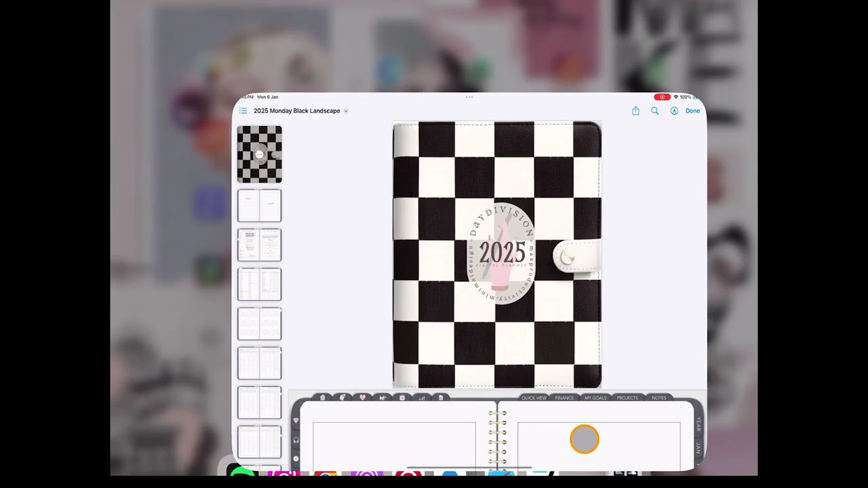Select the sixth page thumbnail
The width and height of the screenshot is (868, 488).
(259, 363)
